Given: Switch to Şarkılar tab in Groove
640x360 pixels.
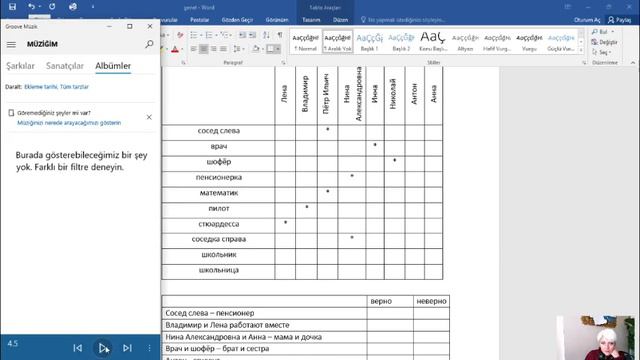Looking at the screenshot, I should (20, 66).
